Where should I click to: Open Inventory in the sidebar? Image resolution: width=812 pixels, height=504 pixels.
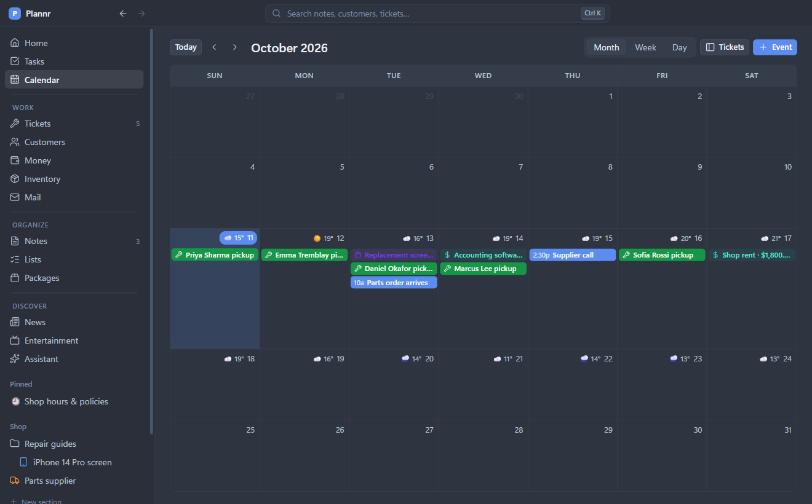click(74, 179)
